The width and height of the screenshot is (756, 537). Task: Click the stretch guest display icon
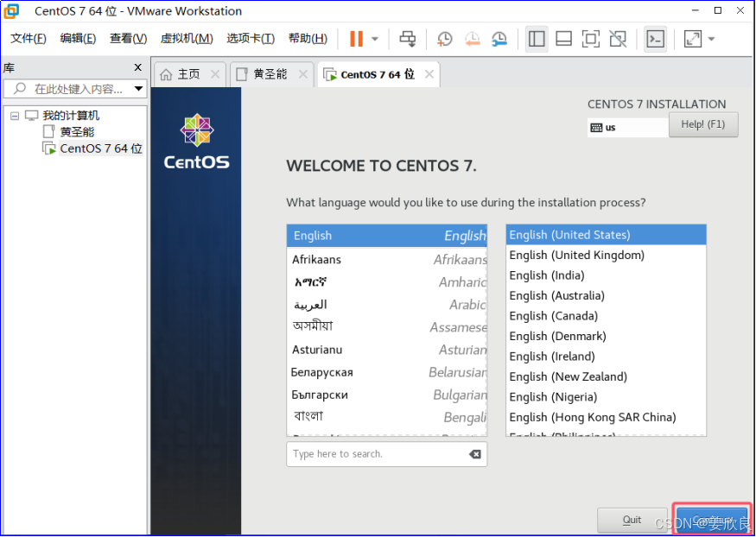[x=693, y=39]
